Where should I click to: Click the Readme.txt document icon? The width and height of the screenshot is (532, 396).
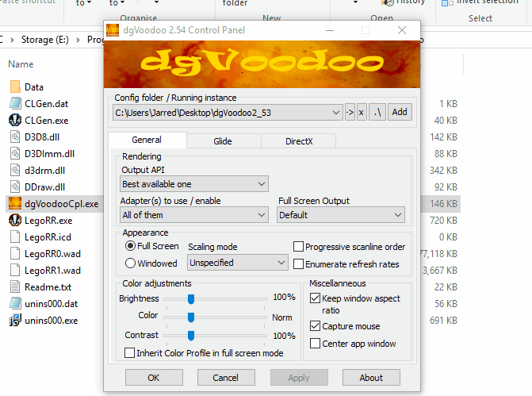(x=15, y=286)
